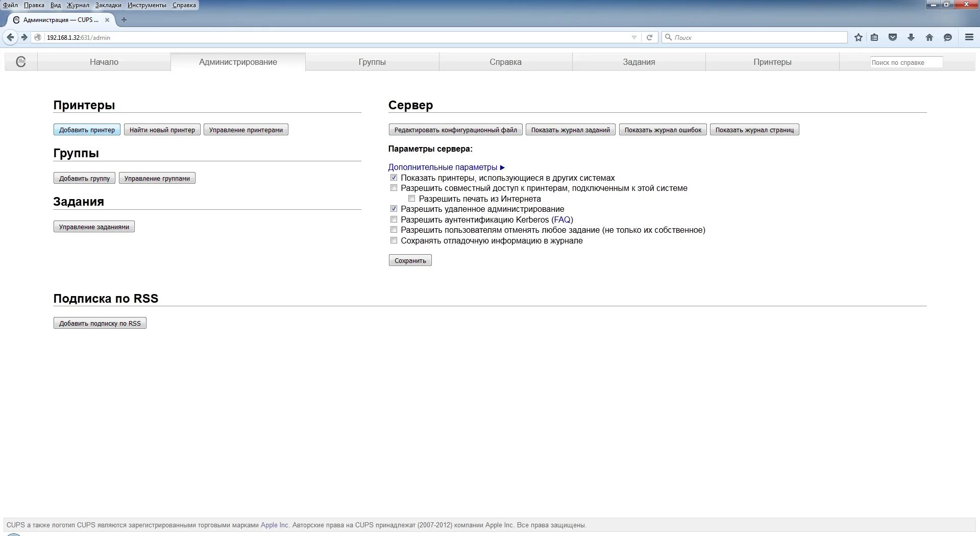Save server settings with 'Сохранить'
Viewport: 980px width, 536px height.
(x=410, y=260)
